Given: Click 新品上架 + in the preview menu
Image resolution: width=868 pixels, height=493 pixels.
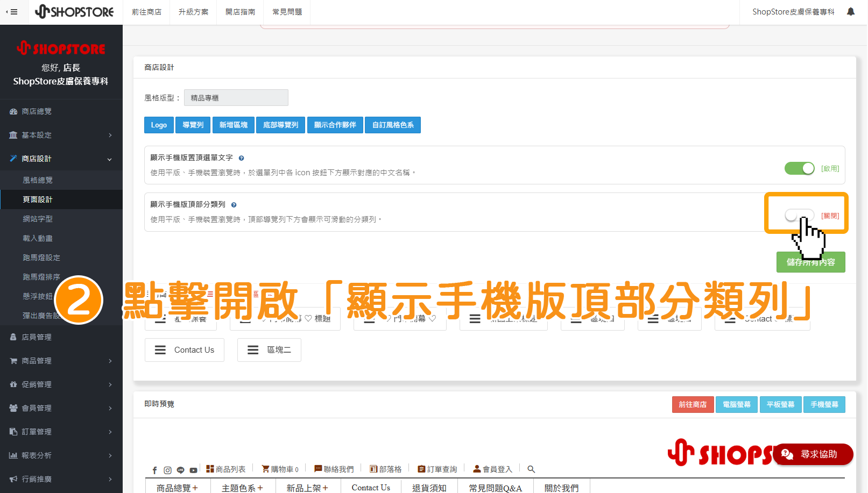Looking at the screenshot, I should pos(307,488).
